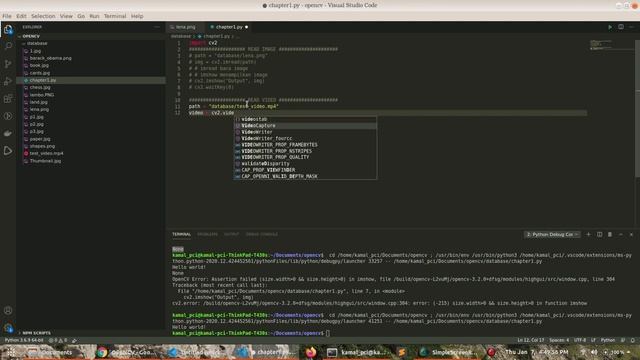This screenshot has width=640, height=360.
Task: Open the Extensions view in activity bar
Action: pos(8,99)
